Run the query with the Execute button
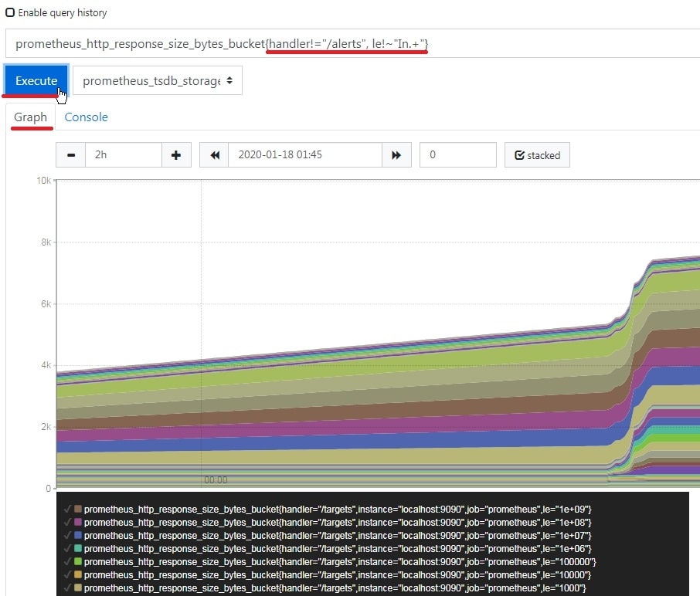Viewport: 700px width, 596px height. (x=36, y=80)
